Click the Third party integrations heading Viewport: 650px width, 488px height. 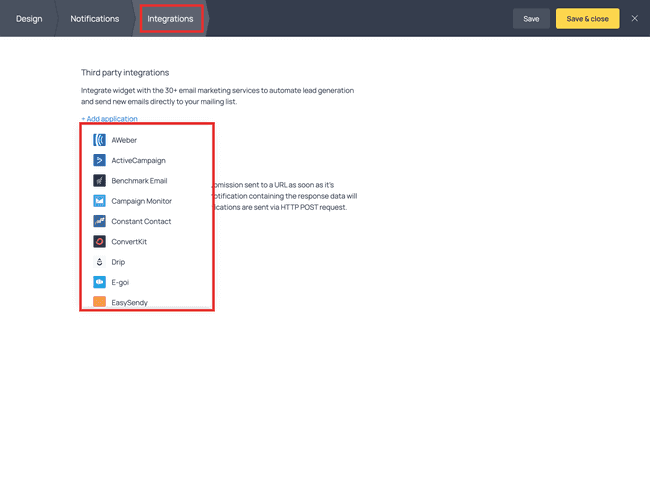pos(125,73)
